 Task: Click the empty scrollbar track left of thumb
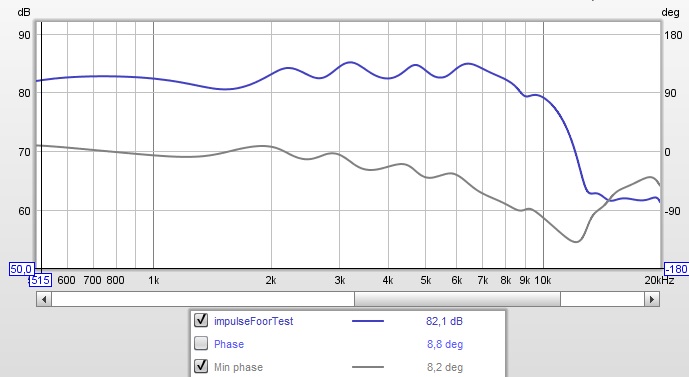203,299
